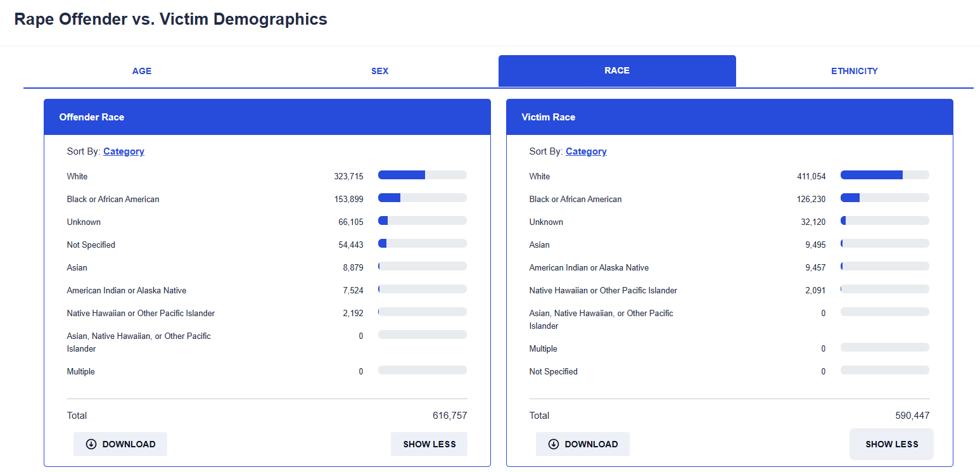Screen dimensions: 980x472
Task: Click the Black or African American offender bar
Action: point(423,198)
